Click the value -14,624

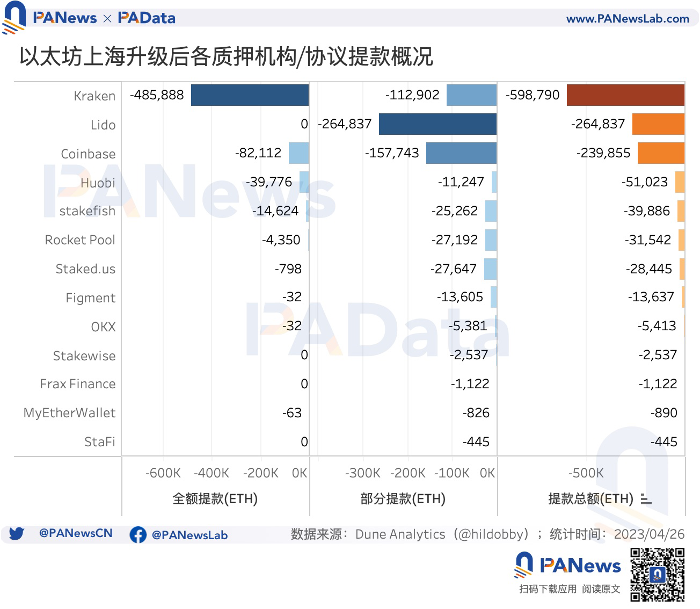pyautogui.click(x=275, y=211)
